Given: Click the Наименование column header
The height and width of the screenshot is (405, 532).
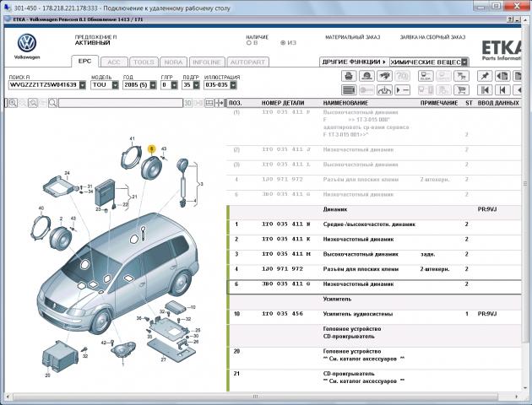Looking at the screenshot, I should (345, 103).
